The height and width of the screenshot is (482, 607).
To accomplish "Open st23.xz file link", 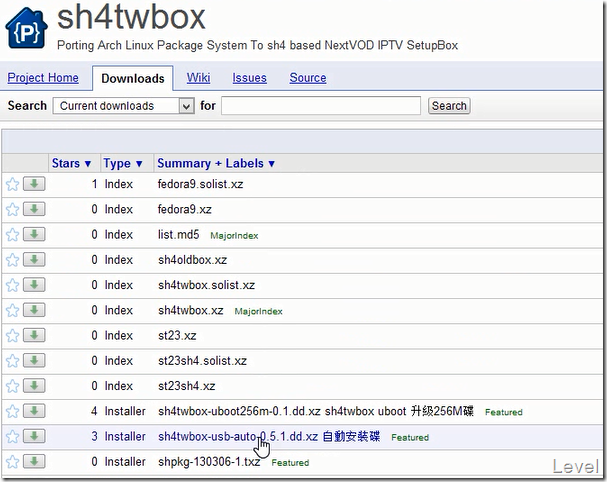I will pos(177,336).
